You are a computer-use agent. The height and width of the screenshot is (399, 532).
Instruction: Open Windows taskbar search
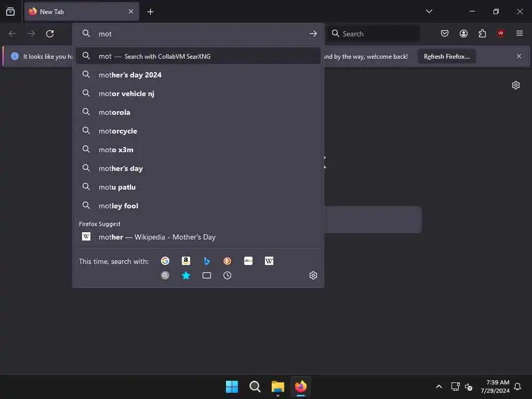255,387
